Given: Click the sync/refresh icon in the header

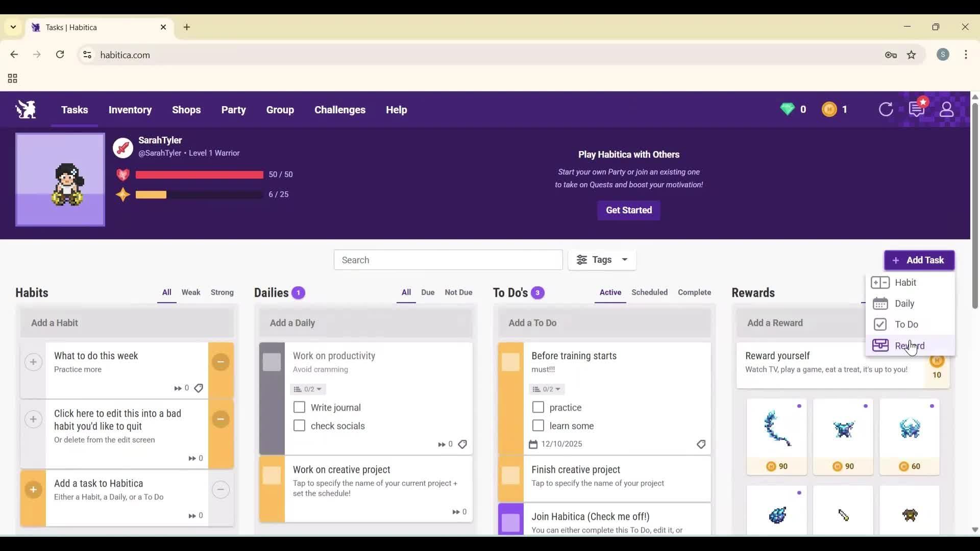Looking at the screenshot, I should click(x=887, y=109).
